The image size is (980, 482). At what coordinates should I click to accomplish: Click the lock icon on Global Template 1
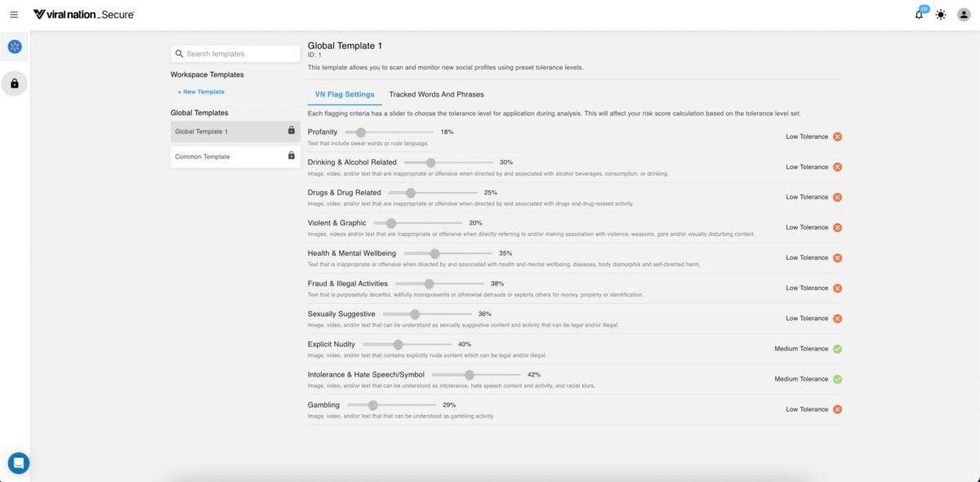click(x=291, y=131)
